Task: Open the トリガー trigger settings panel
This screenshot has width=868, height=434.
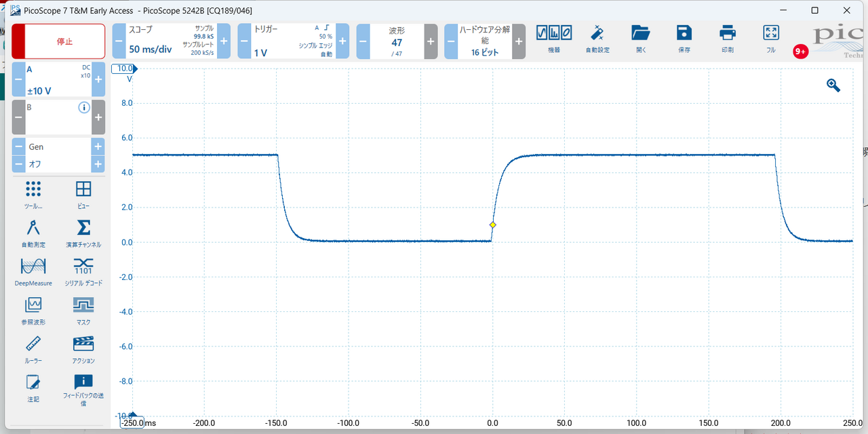Action: pyautogui.click(x=293, y=41)
